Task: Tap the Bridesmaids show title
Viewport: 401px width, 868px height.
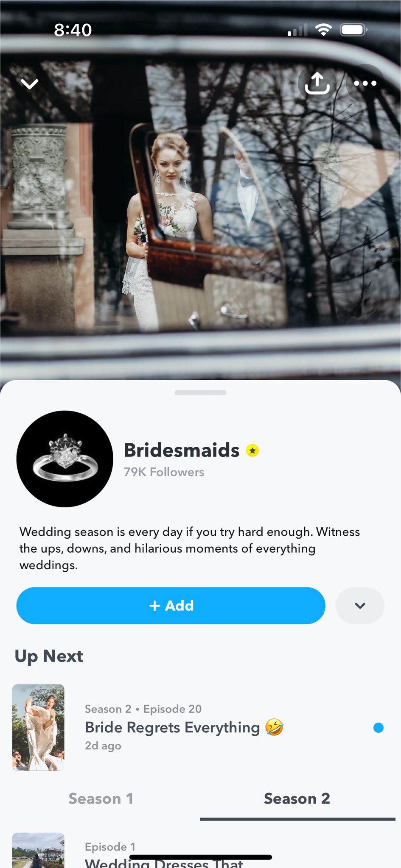Action: click(x=182, y=450)
